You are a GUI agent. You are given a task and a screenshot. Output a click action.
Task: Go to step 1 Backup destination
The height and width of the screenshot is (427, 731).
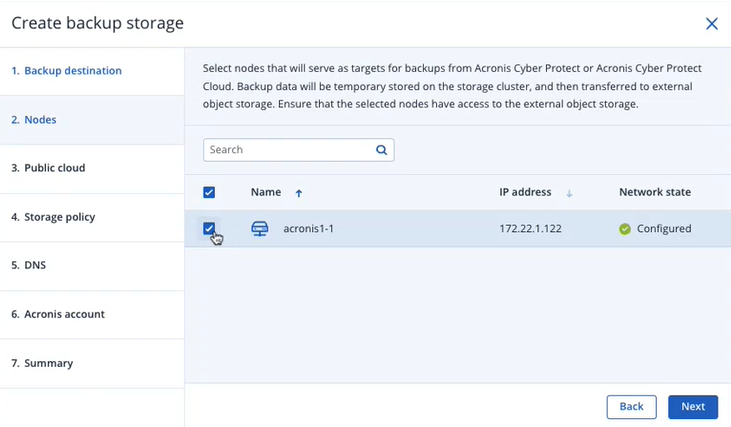pos(67,71)
